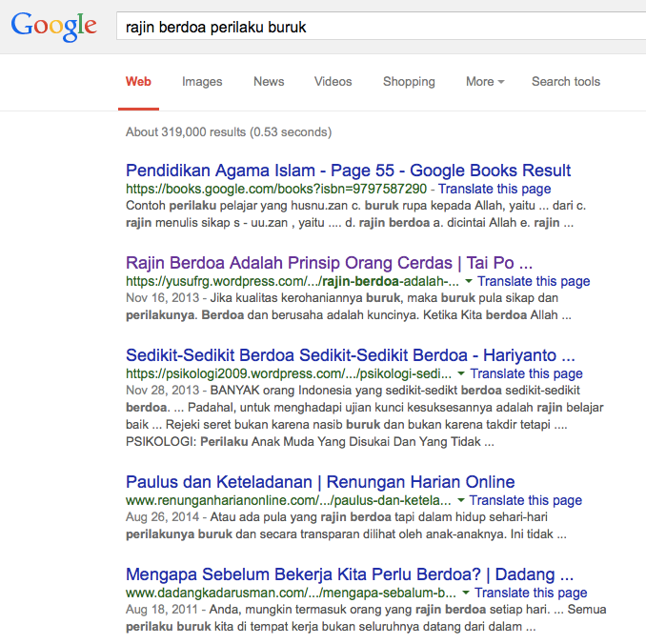Viewport: 646px width, 644px height.
Task: Click the Google logo
Action: point(54,26)
